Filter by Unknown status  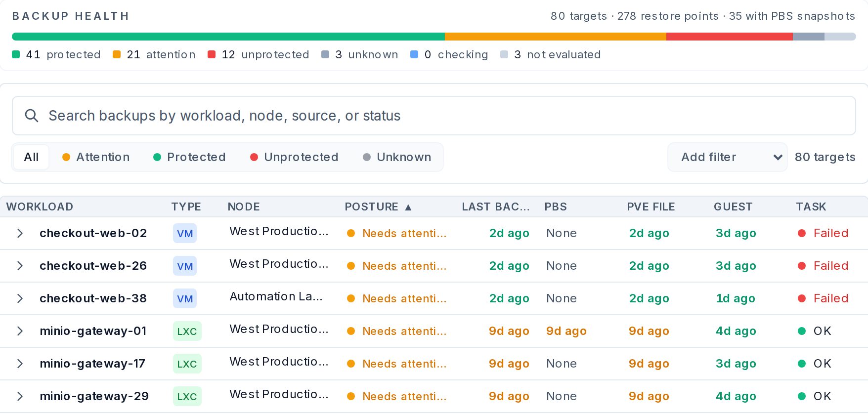point(397,157)
